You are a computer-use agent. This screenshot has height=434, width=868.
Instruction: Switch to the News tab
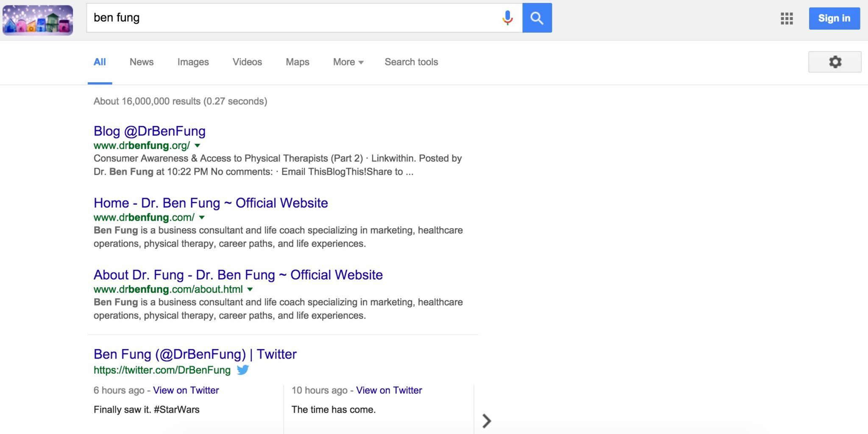142,62
